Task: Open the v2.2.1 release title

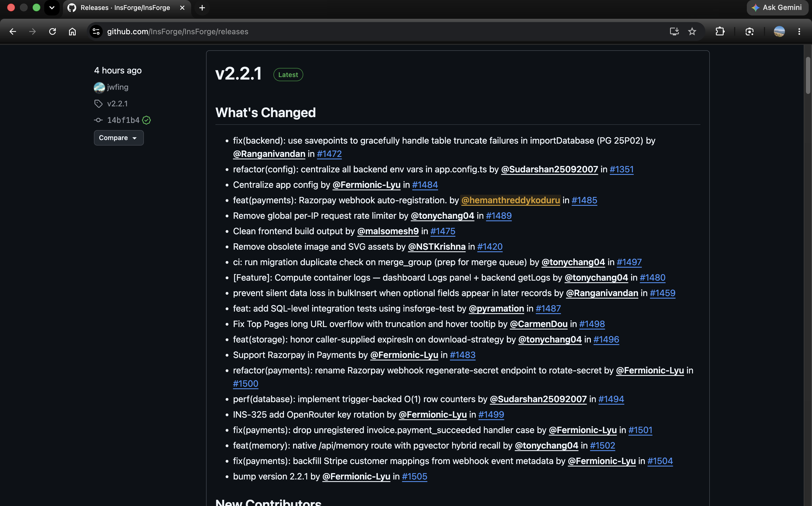Action: tap(239, 74)
